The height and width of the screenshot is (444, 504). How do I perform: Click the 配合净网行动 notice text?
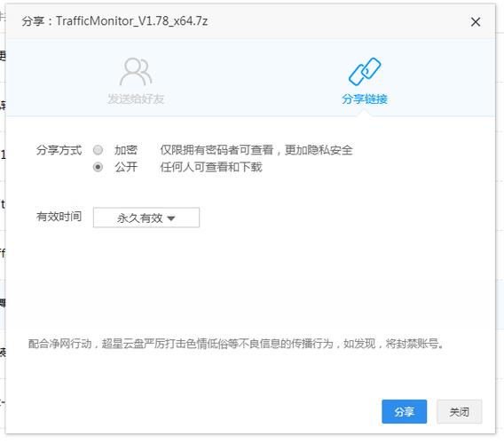[x=236, y=344]
